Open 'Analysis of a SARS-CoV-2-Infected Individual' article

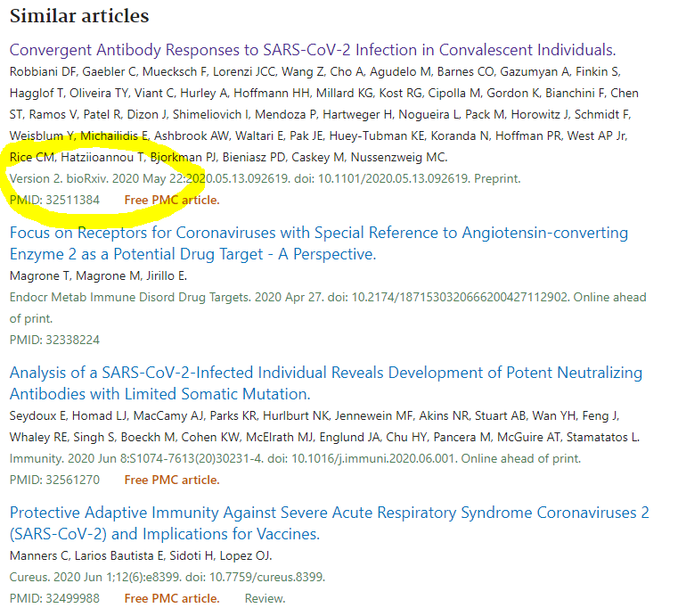[x=326, y=383]
